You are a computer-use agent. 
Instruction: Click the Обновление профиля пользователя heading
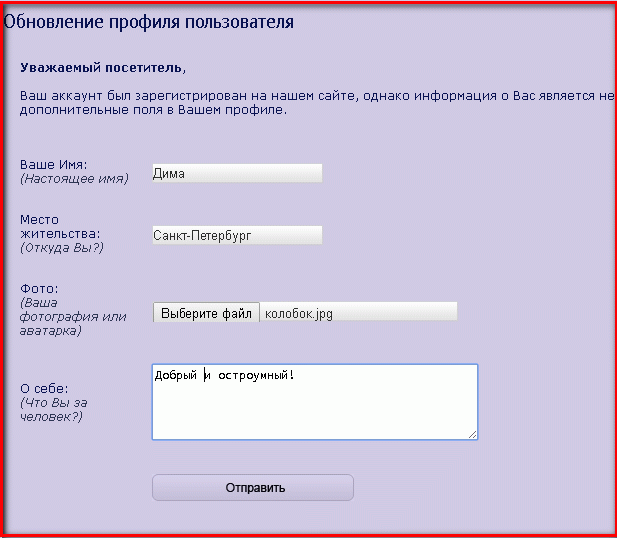tap(148, 21)
